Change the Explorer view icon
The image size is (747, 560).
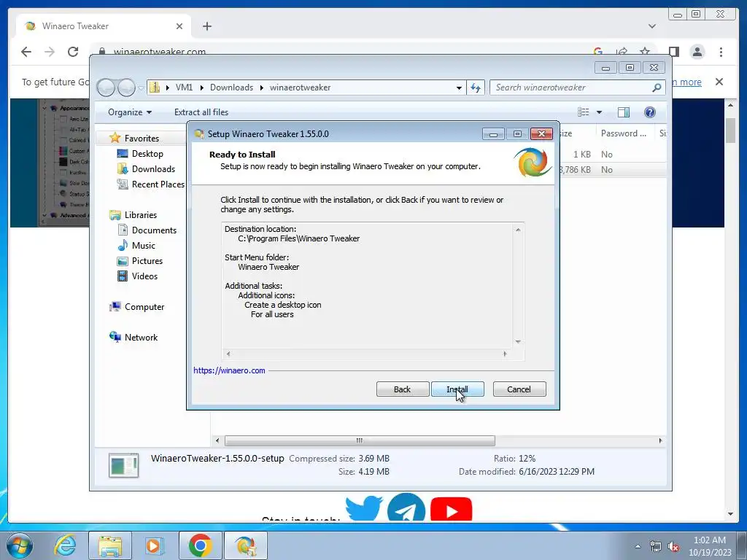pyautogui.click(x=583, y=112)
